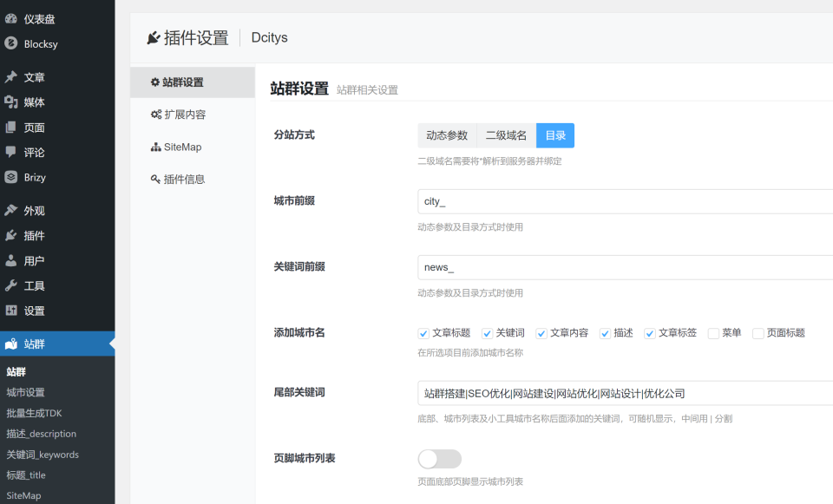The width and height of the screenshot is (833, 504).
Task: Click the user icon for 用户
Action: (x=10, y=260)
